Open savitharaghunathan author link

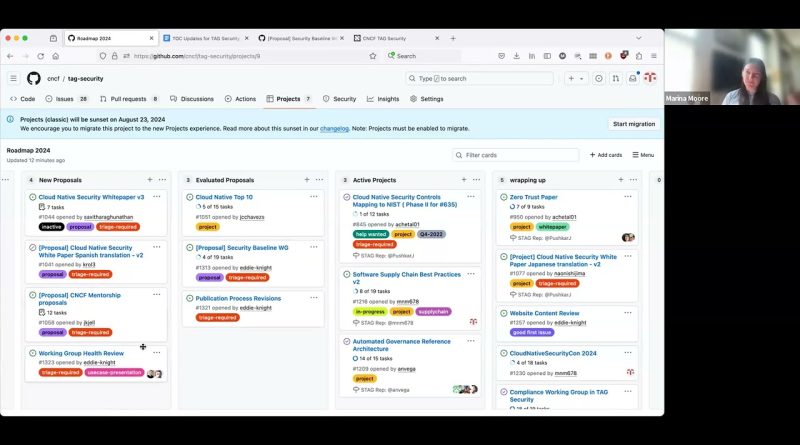[108, 217]
